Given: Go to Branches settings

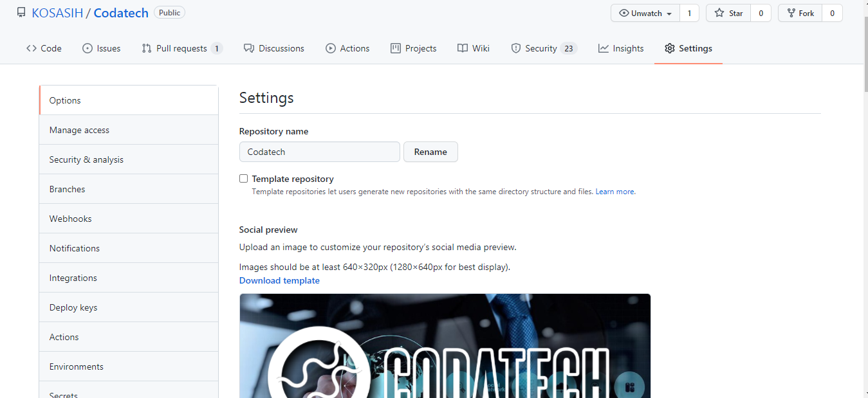Looking at the screenshot, I should (129, 189).
